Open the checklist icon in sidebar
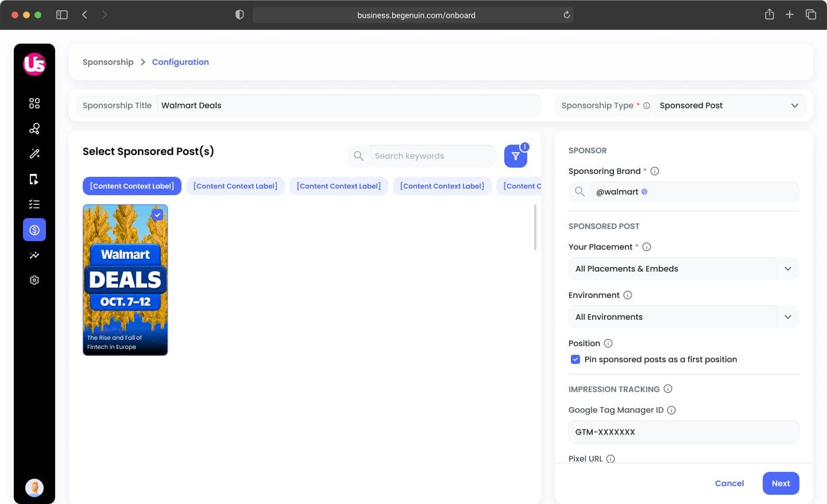 34,204
